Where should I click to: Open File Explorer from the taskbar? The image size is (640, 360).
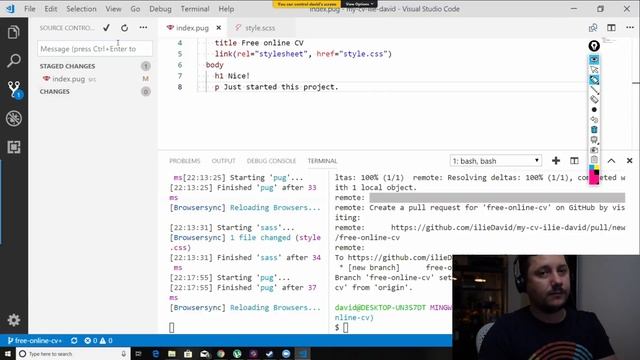[172, 353]
